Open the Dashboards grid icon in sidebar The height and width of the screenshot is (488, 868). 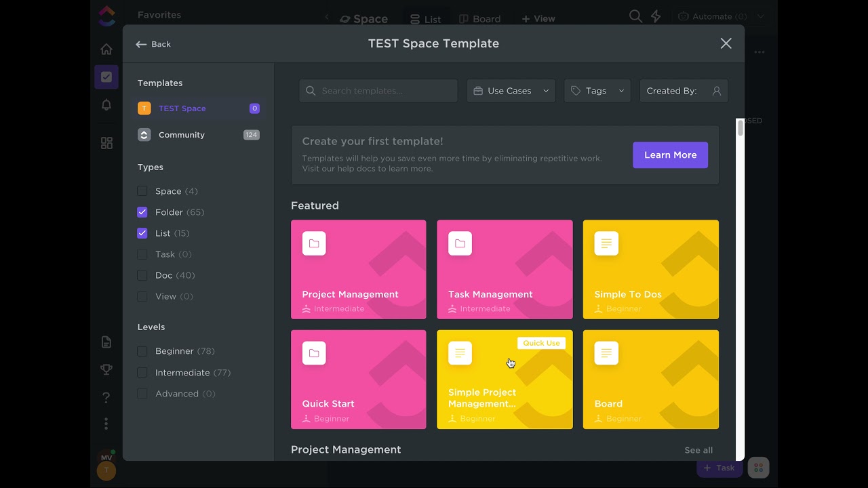click(x=106, y=143)
